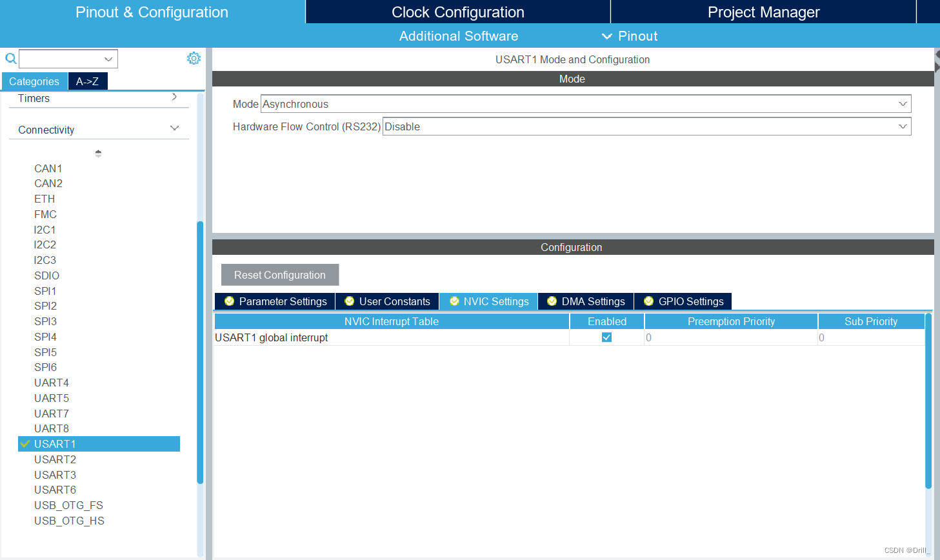Click the Preemption Priority column header
Viewport: 940px width, 560px height.
point(731,321)
